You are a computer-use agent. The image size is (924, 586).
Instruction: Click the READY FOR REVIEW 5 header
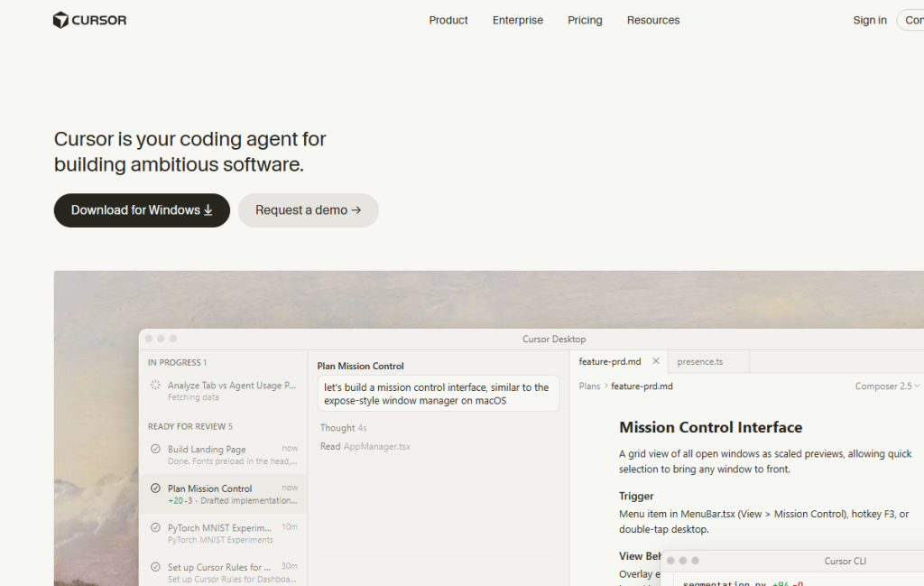[190, 426]
